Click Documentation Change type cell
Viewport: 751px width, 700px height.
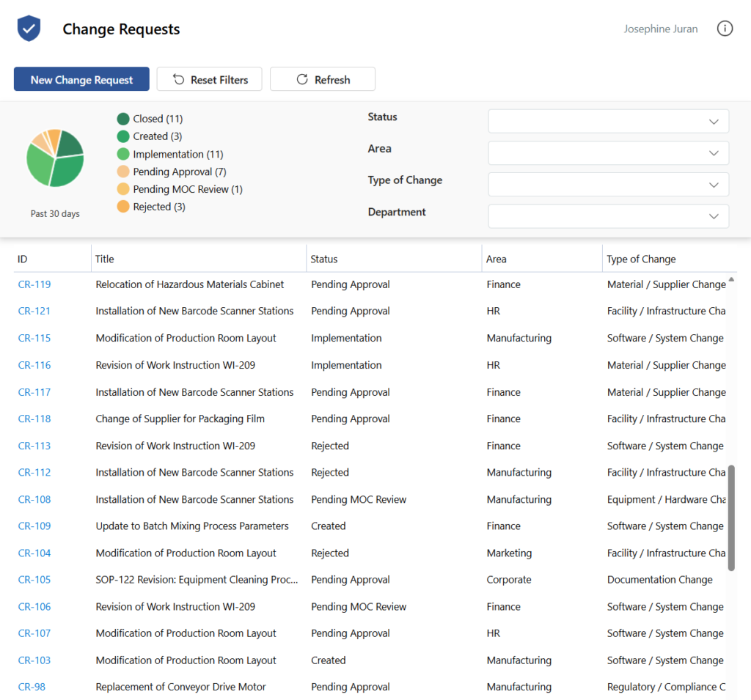pos(660,580)
